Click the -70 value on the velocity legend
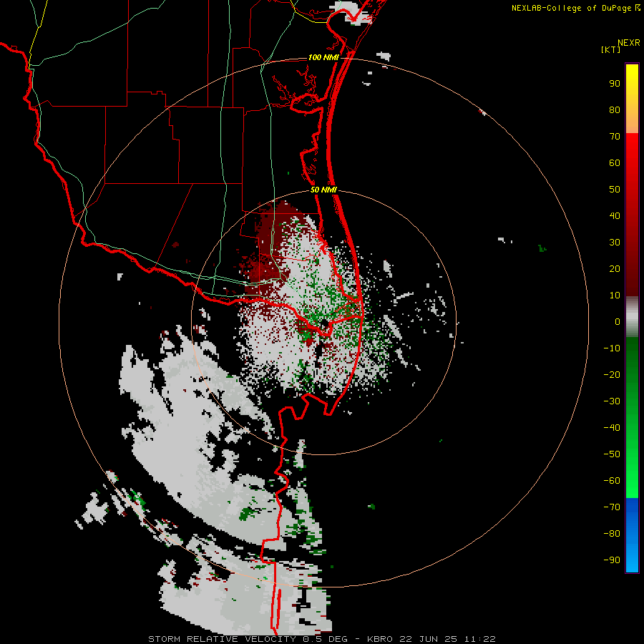The height and width of the screenshot is (644, 644). click(612, 507)
